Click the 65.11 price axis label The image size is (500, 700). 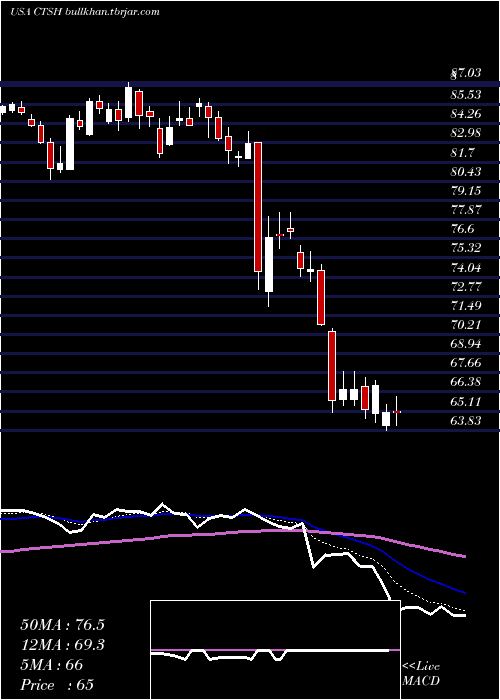pos(466,401)
